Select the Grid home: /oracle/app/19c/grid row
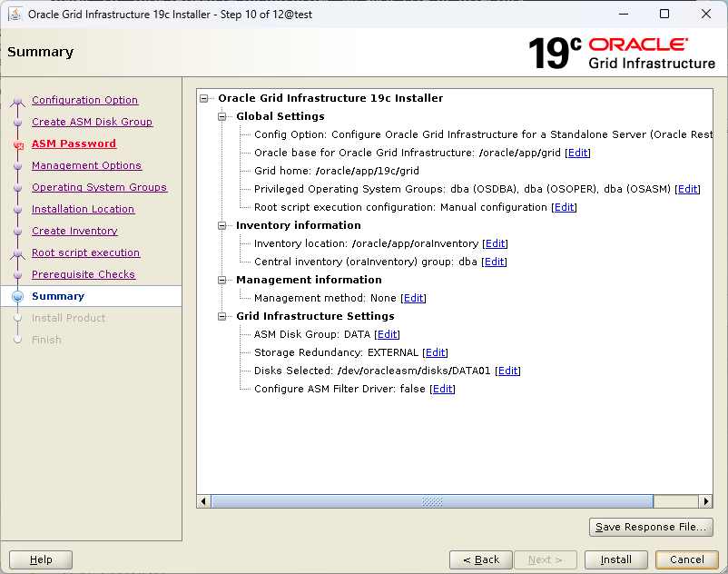Image resolution: width=728 pixels, height=574 pixels. click(337, 171)
